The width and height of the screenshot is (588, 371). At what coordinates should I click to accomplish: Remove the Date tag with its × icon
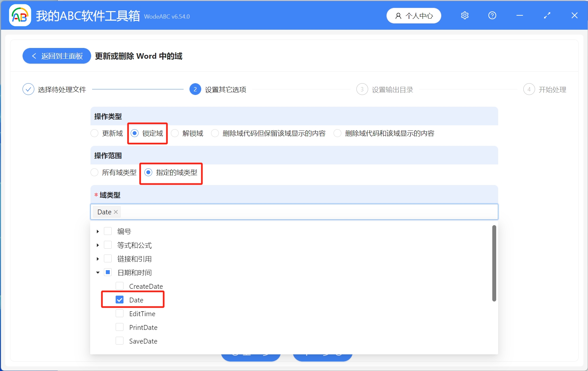(116, 212)
